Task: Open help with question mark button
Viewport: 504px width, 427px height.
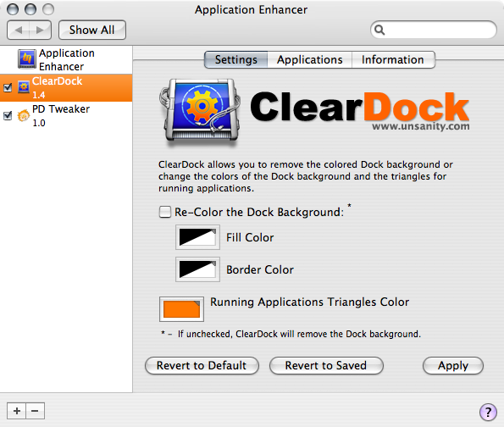Action: point(488,412)
